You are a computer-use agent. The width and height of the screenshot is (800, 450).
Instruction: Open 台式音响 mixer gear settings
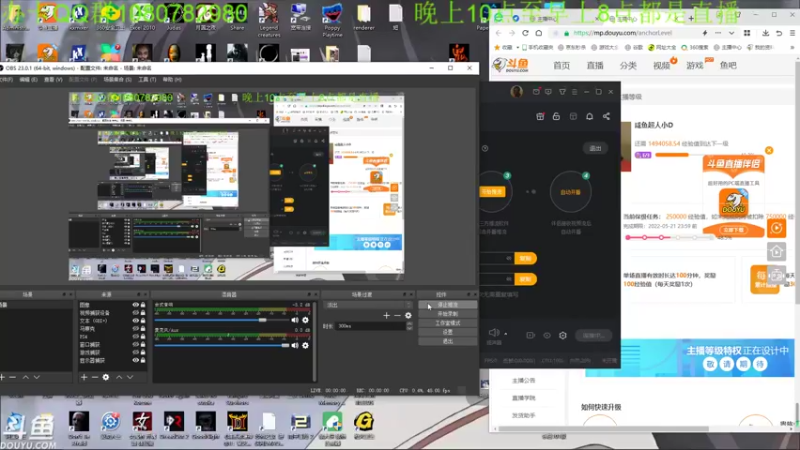tap(305, 320)
